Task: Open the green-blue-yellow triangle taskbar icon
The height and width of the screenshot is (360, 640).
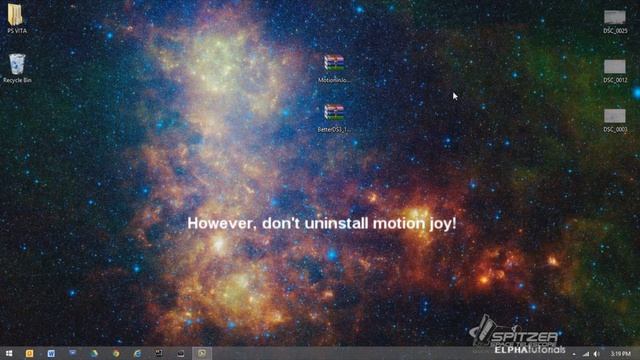Action: (94, 353)
